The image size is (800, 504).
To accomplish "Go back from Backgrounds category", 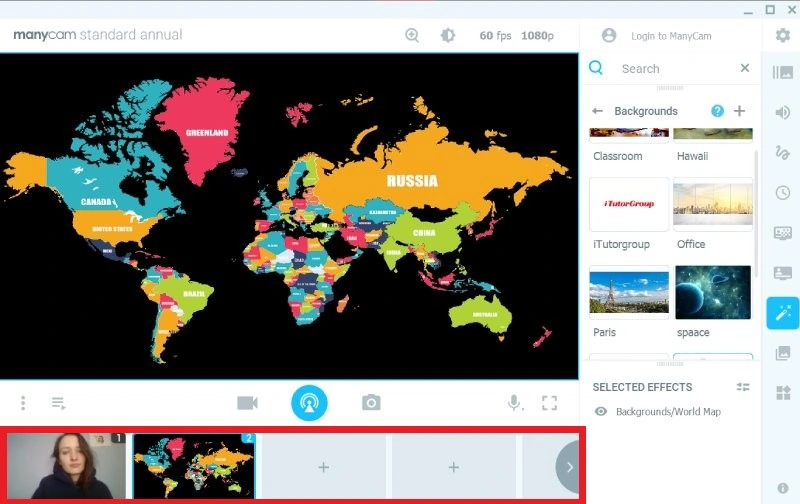I will tap(597, 111).
